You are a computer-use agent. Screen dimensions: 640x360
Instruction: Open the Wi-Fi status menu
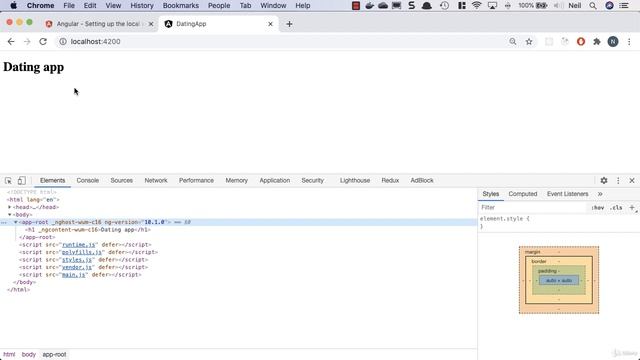coord(476,6)
